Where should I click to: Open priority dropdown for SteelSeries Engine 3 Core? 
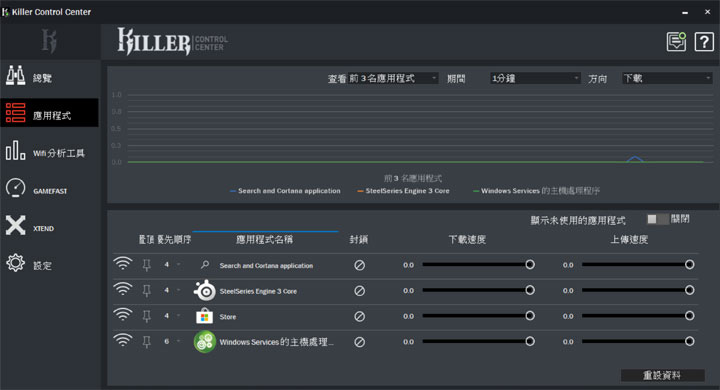pos(172,290)
